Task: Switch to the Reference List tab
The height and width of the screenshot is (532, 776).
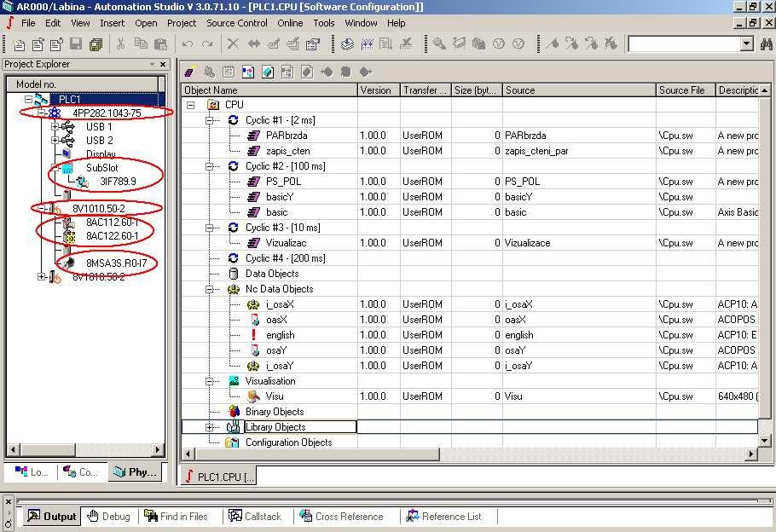Action: pos(444,517)
